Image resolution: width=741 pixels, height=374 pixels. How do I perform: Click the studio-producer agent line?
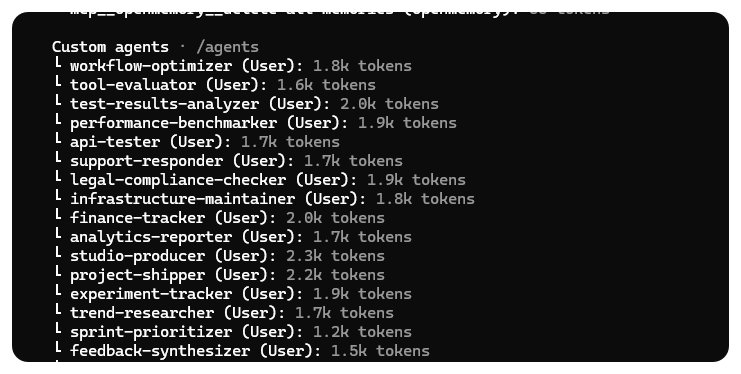(x=219, y=256)
